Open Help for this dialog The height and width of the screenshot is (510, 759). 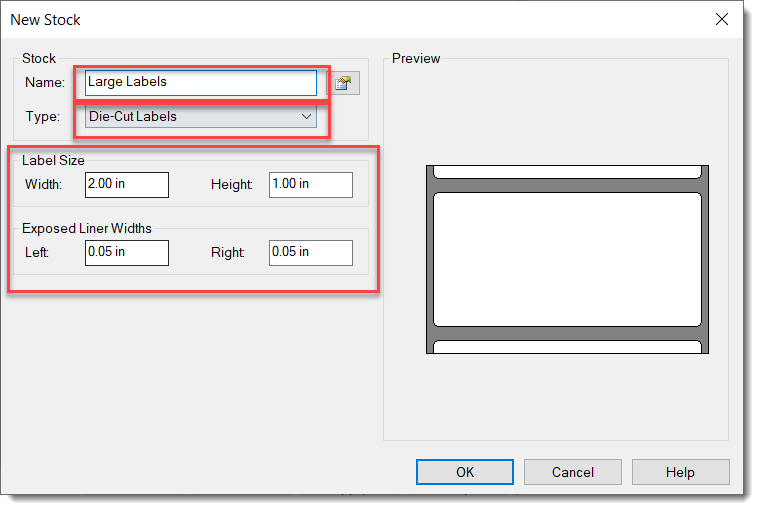coord(680,472)
